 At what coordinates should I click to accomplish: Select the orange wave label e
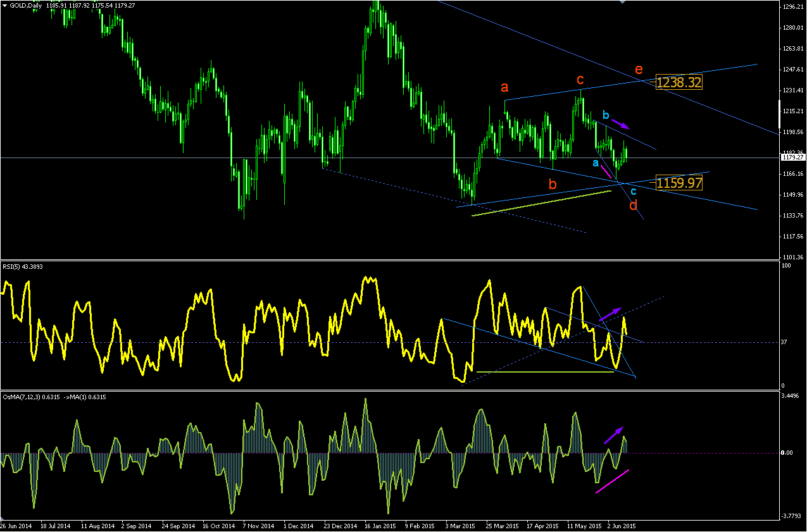point(639,70)
